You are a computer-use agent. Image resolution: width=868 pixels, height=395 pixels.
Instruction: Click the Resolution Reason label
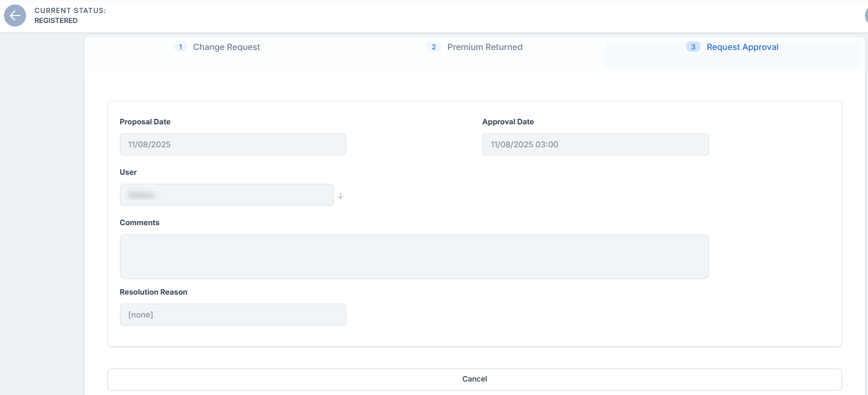153,292
